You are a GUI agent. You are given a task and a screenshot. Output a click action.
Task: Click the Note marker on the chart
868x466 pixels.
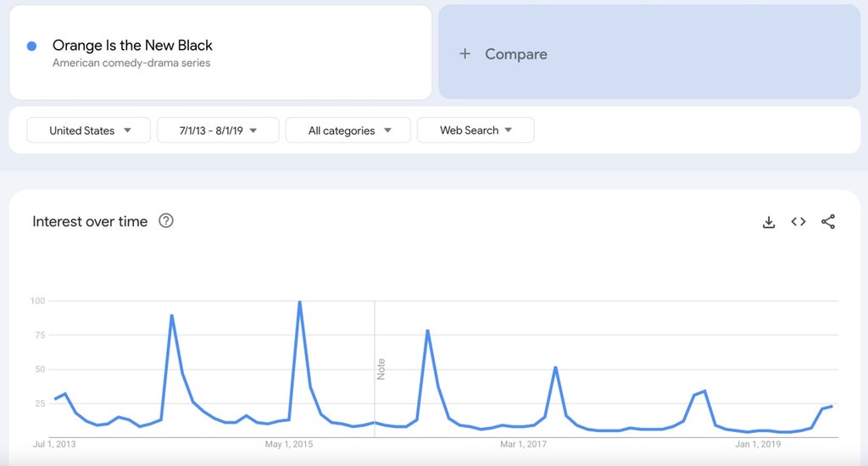381,369
